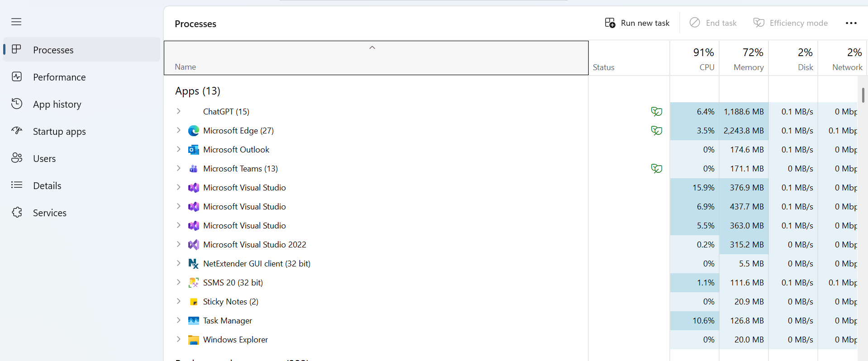Sort processes by Disk column
The image size is (868, 361).
coord(793,58)
